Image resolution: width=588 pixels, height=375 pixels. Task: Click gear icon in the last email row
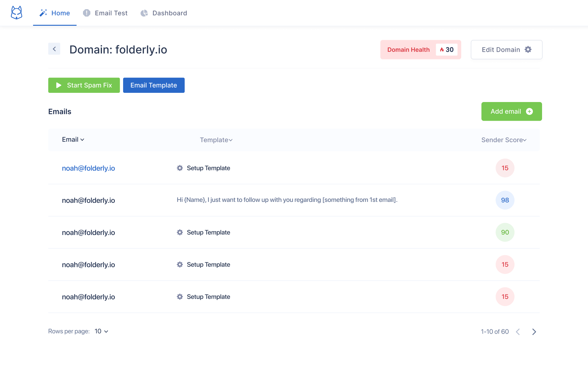[x=180, y=297]
